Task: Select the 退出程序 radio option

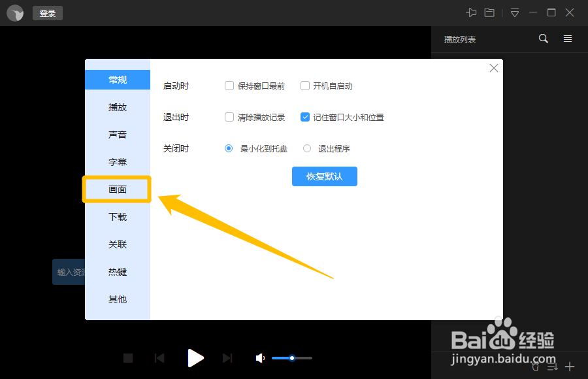Action: (307, 148)
